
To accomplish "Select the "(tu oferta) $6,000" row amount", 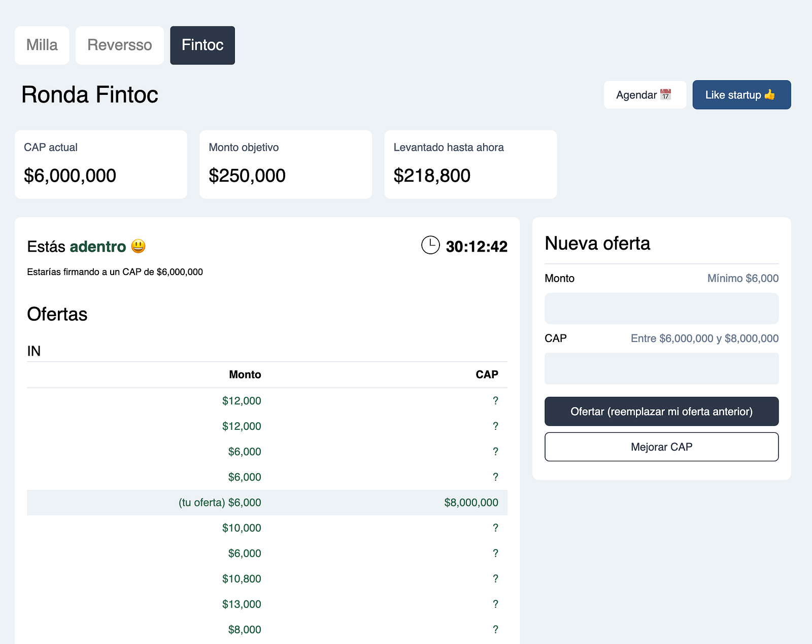I will click(x=220, y=502).
